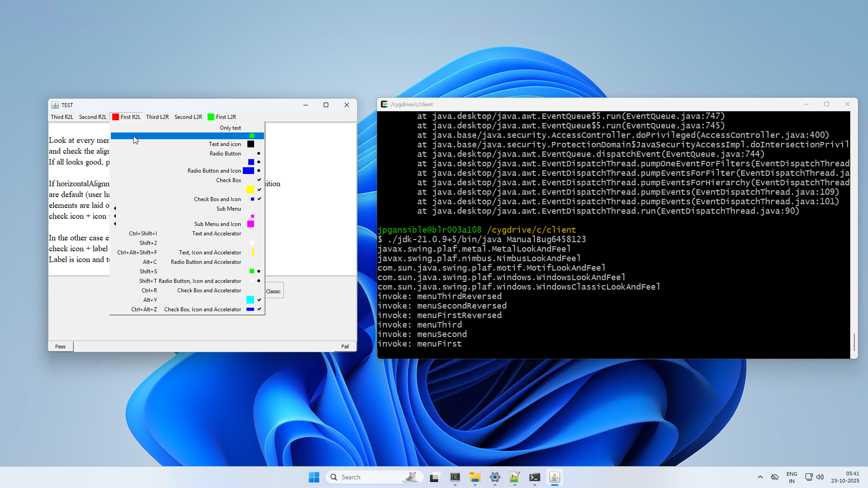Open the Third L2R menu
The width and height of the screenshot is (868, 488).
[157, 117]
